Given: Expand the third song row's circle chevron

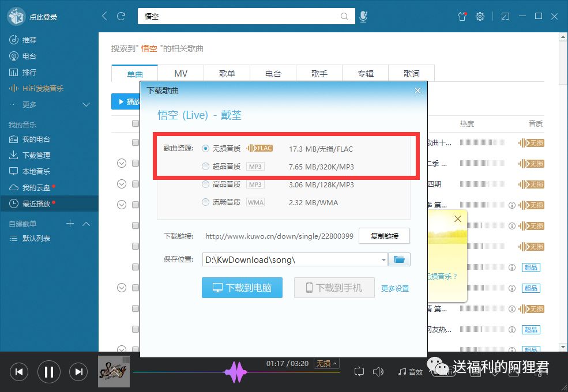Looking at the screenshot, I should pos(122,184).
